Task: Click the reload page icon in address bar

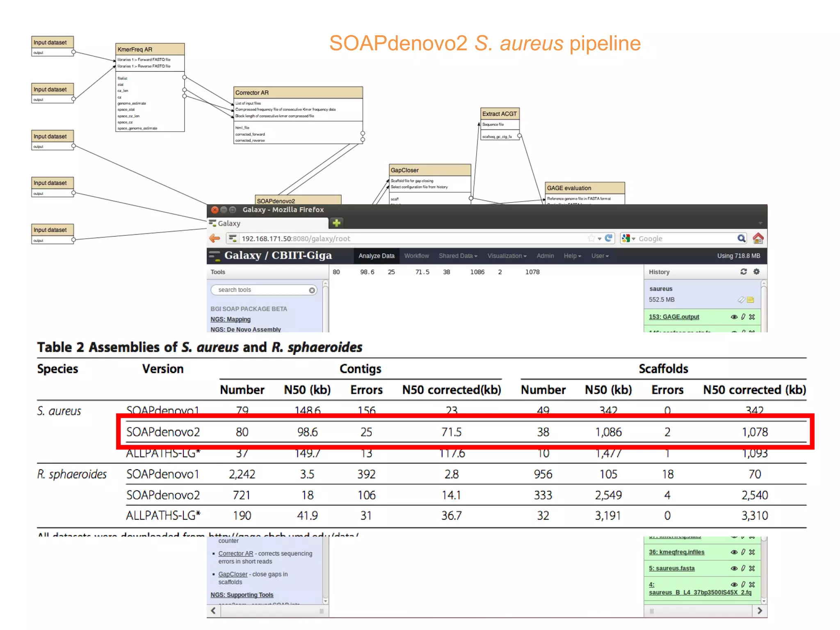Action: 609,238
